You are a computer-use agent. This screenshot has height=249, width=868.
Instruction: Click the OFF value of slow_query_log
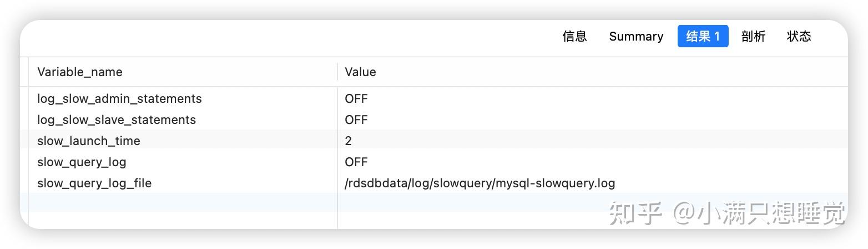(x=356, y=162)
